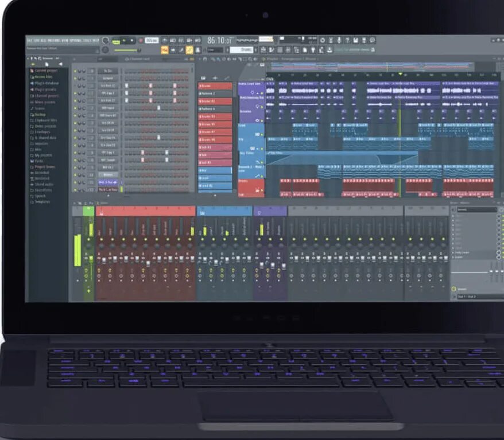The height and width of the screenshot is (440, 504).
Task: Expand the 'Plugin database' folder in Browser
Action: point(45,83)
